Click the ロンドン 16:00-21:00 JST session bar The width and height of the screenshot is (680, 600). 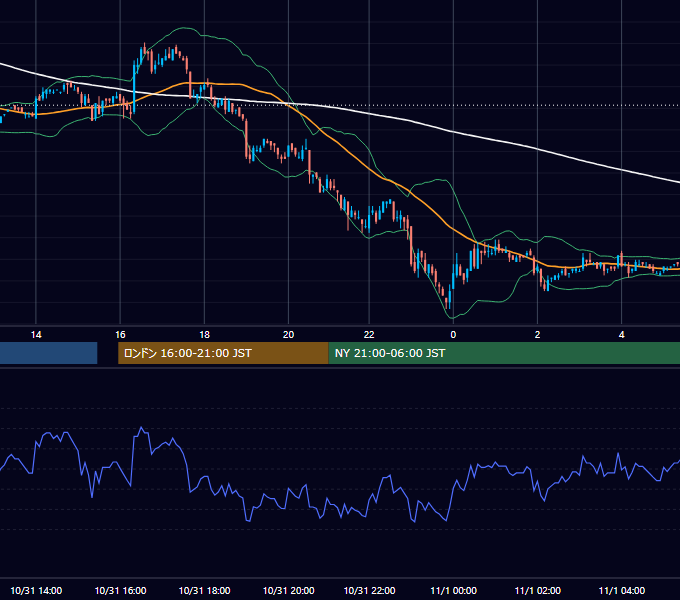(x=223, y=353)
